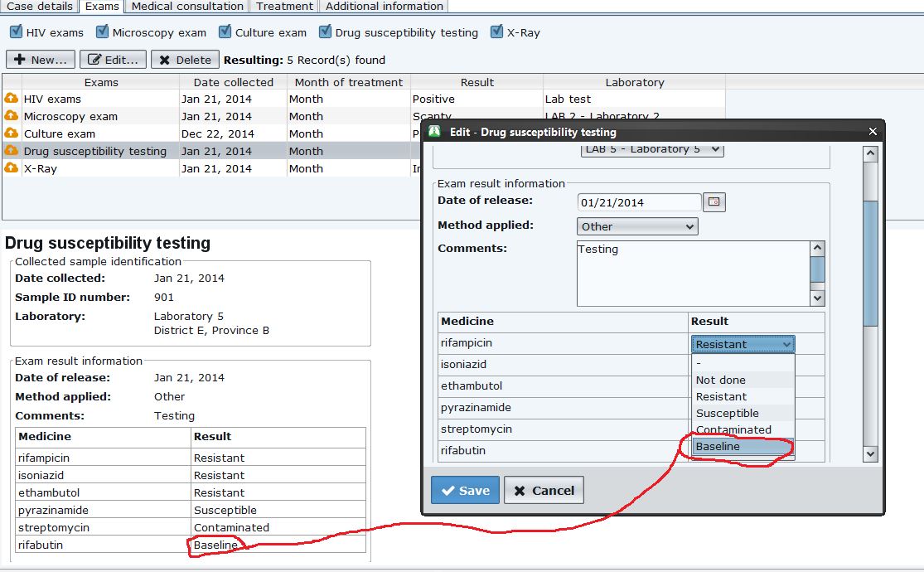Choose Contaminated in the result list

pos(743,429)
